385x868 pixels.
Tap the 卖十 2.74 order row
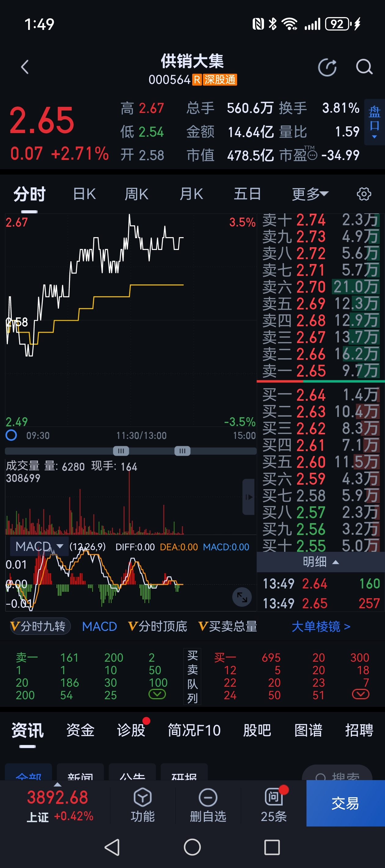point(321,220)
